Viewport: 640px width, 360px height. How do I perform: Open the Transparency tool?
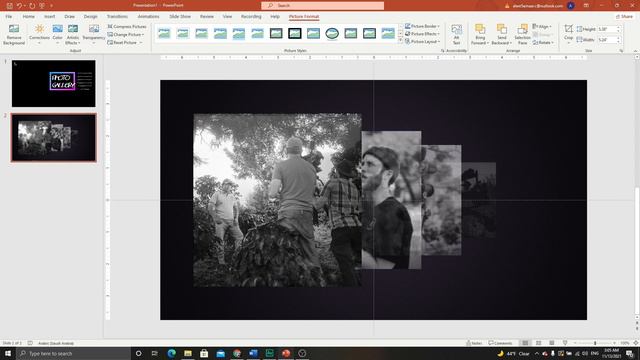(x=94, y=34)
